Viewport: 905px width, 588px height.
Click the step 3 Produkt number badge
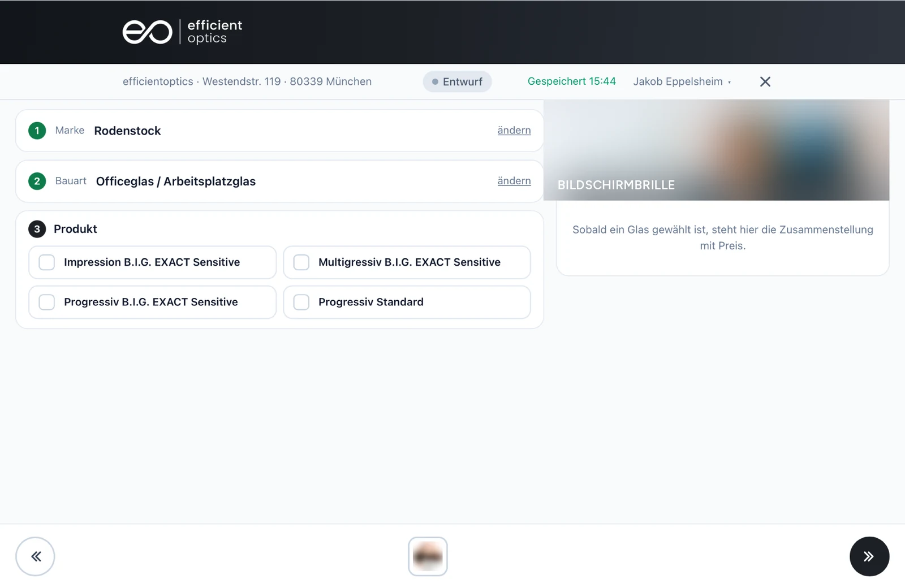[x=37, y=229]
